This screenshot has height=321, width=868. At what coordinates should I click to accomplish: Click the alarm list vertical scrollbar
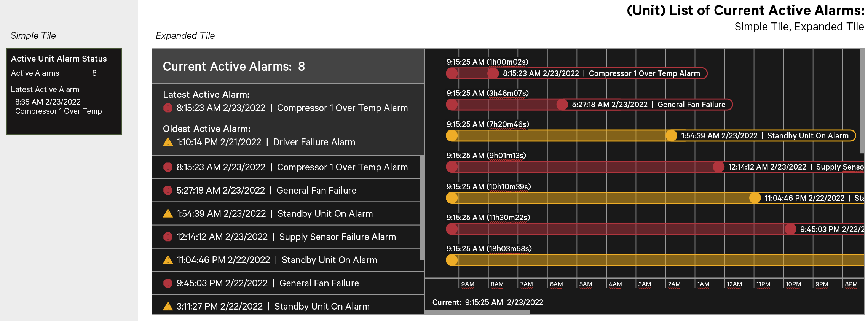(x=422, y=208)
